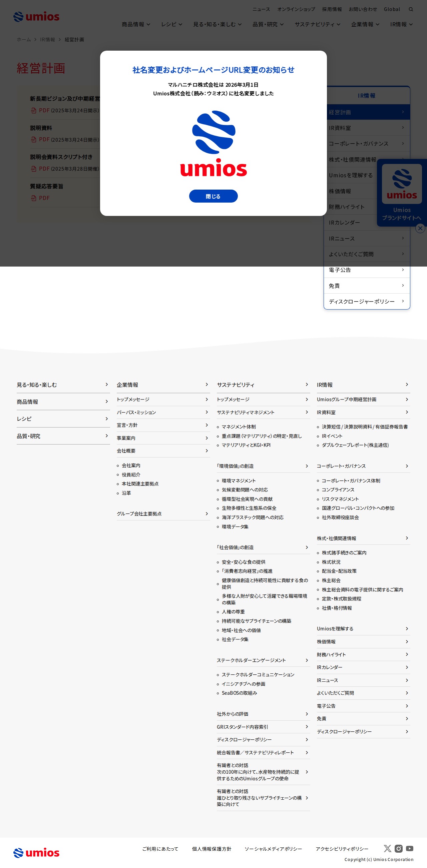Open ご利用にあたって in the footer

coord(160,849)
